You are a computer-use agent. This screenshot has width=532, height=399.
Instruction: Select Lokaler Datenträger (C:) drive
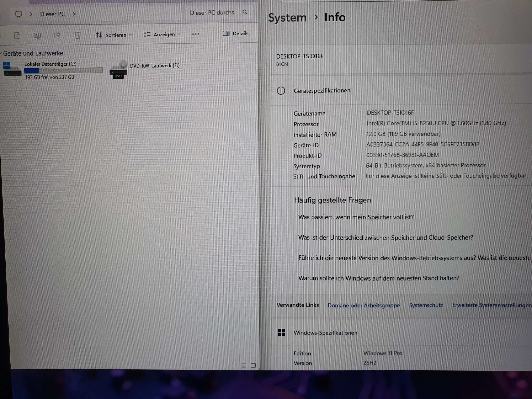pyautogui.click(x=50, y=64)
